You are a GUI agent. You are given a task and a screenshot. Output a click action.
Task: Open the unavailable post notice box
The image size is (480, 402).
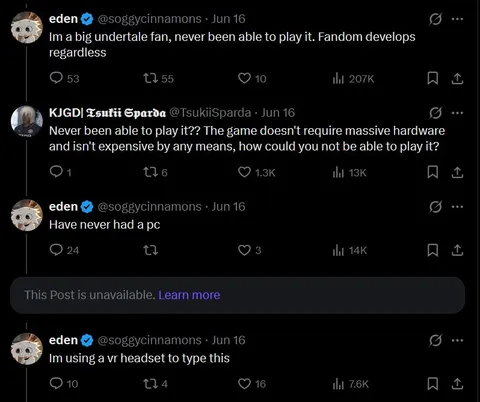[237, 295]
